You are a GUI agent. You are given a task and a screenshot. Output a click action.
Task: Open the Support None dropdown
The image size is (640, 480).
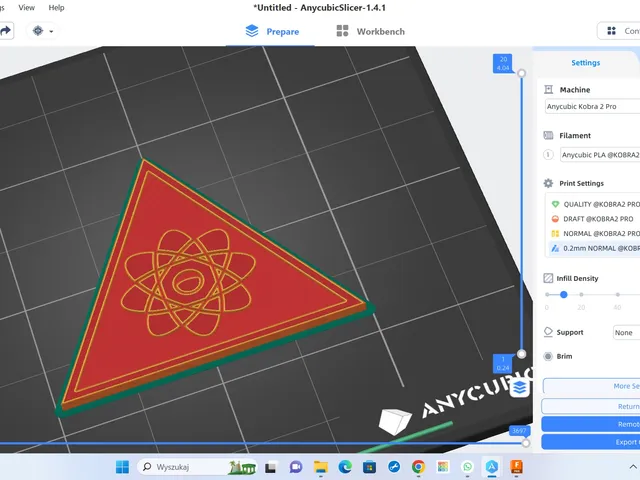(626, 333)
